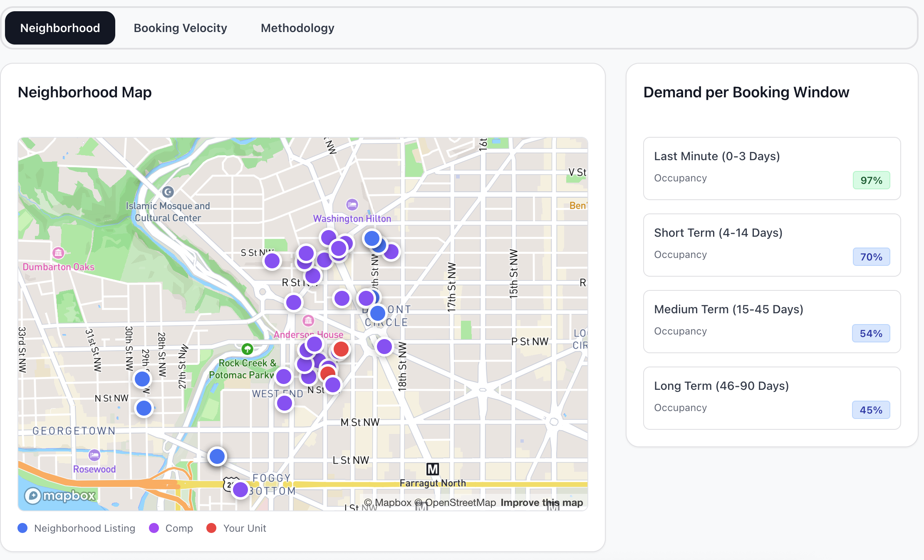
Task: Click the blue Neighborhood Listing legend dot
Action: pyautogui.click(x=22, y=528)
